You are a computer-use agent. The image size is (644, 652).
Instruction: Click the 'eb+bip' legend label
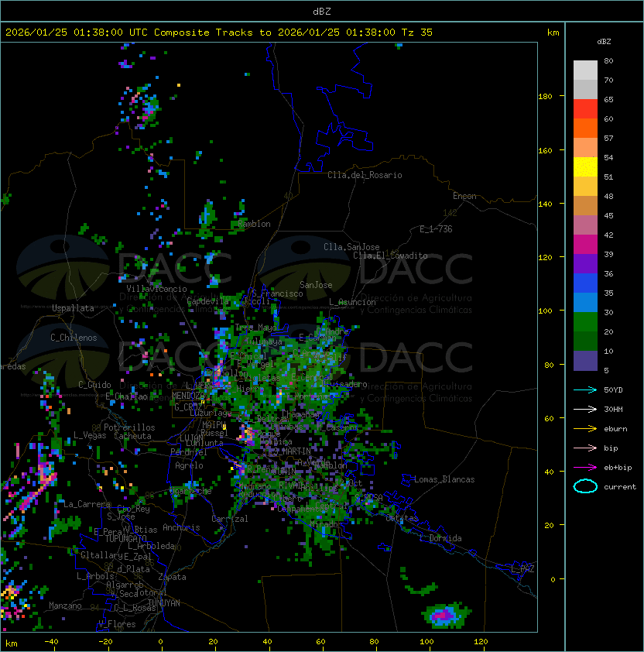618,468
